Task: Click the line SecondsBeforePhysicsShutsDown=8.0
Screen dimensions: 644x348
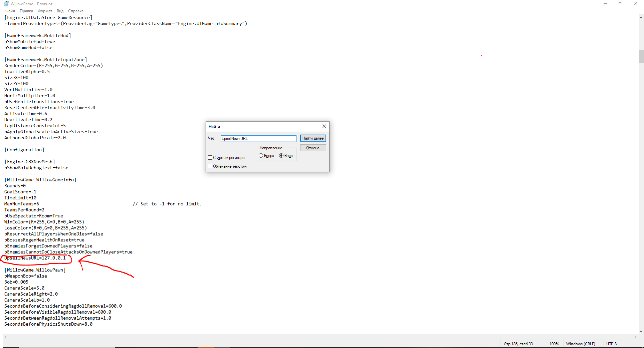Action: pyautogui.click(x=48, y=324)
